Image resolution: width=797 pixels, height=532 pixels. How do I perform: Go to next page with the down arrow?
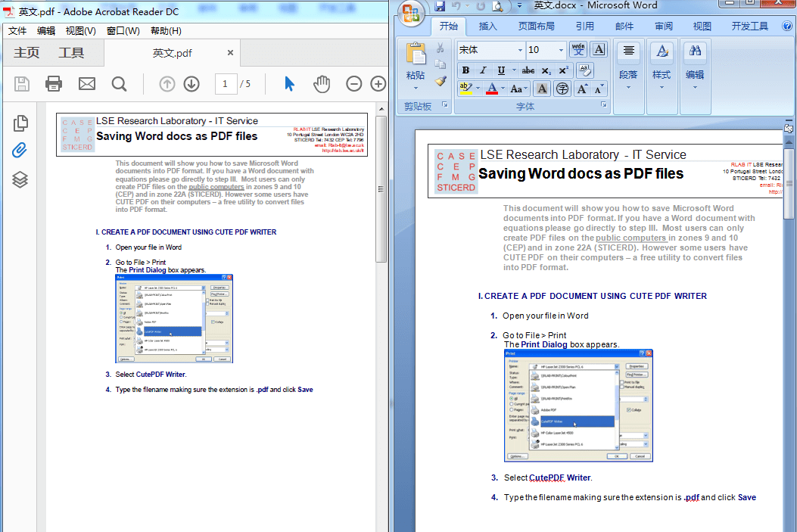pyautogui.click(x=191, y=84)
